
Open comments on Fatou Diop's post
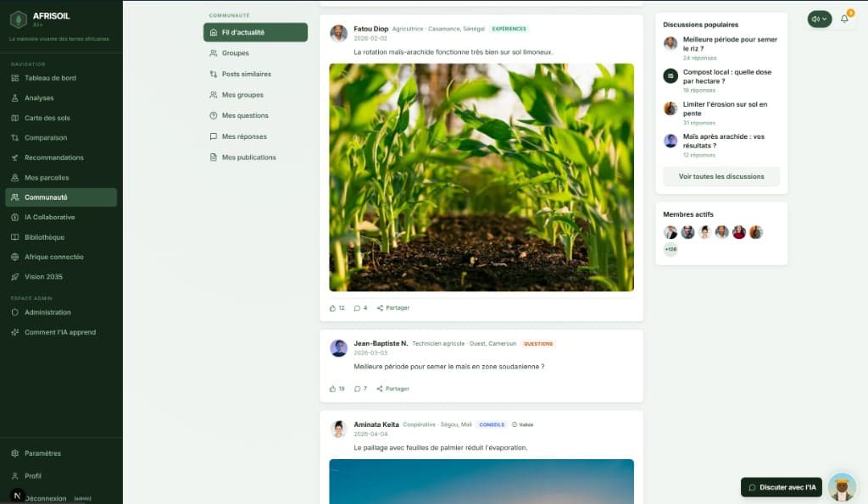360,308
